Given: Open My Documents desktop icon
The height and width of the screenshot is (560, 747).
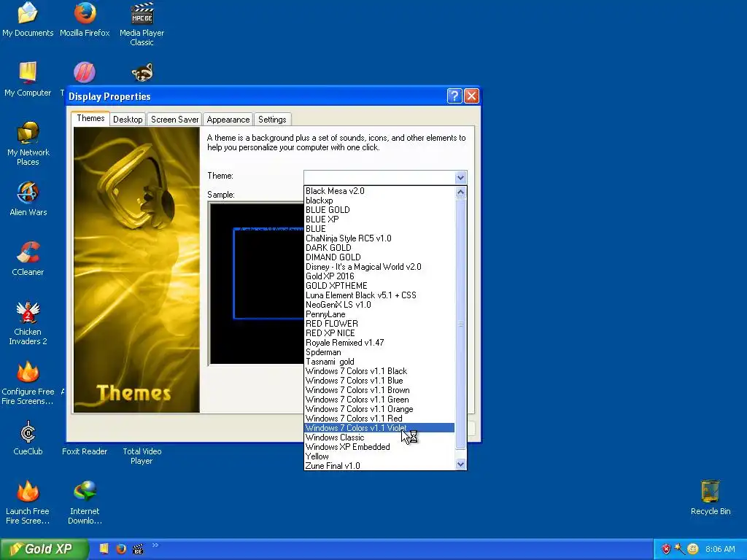Looking at the screenshot, I should click(x=28, y=20).
